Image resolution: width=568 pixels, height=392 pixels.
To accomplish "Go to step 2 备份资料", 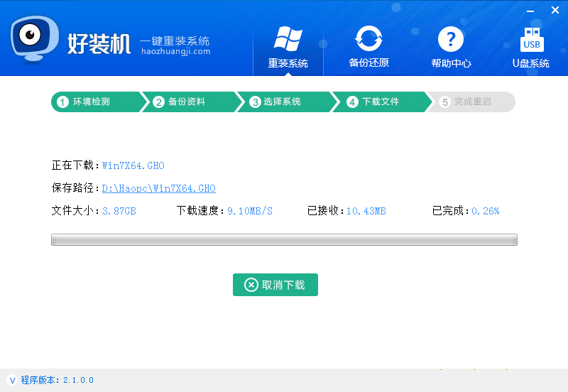I will (x=187, y=102).
